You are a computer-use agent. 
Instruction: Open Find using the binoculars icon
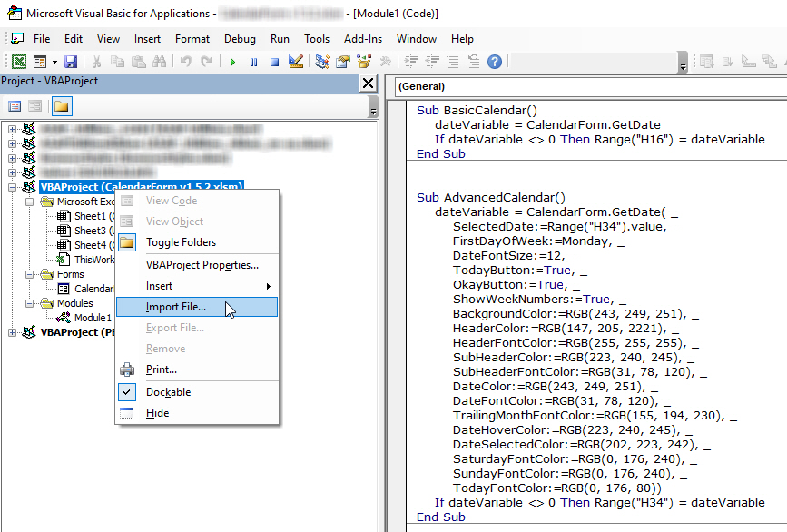coord(159,62)
